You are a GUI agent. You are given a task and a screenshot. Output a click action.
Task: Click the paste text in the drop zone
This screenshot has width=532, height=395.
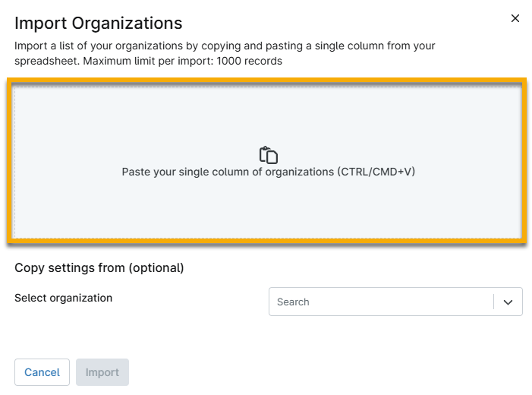click(228, 172)
